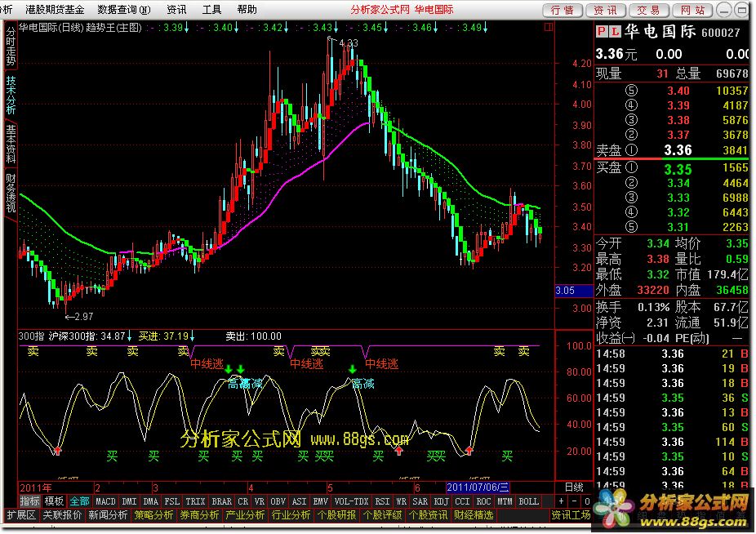Click the 网站 button at top right

(693, 10)
